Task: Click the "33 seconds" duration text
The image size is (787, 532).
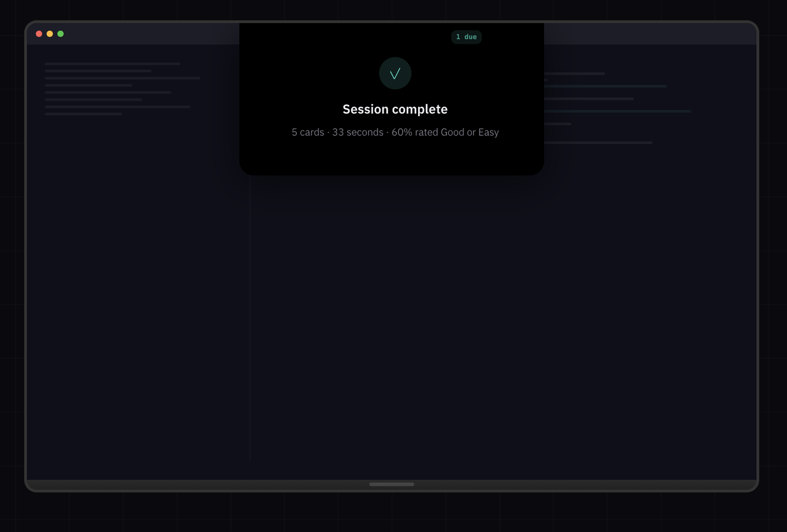Action: (358, 132)
